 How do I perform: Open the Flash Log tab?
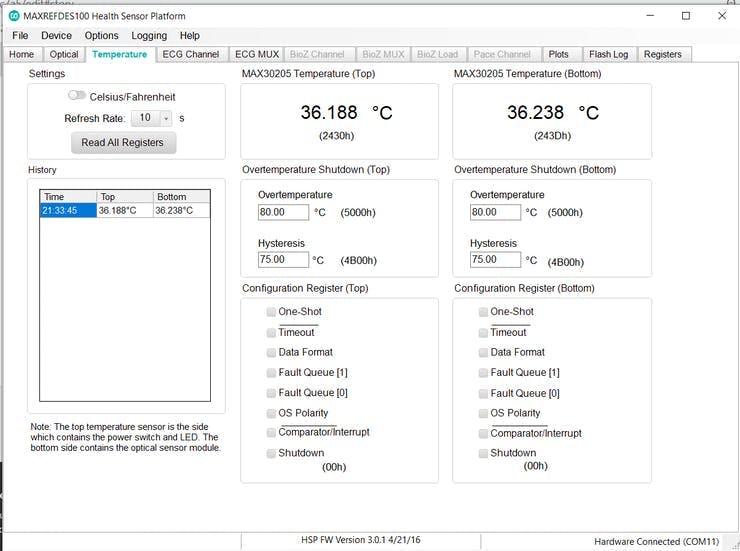click(608, 54)
